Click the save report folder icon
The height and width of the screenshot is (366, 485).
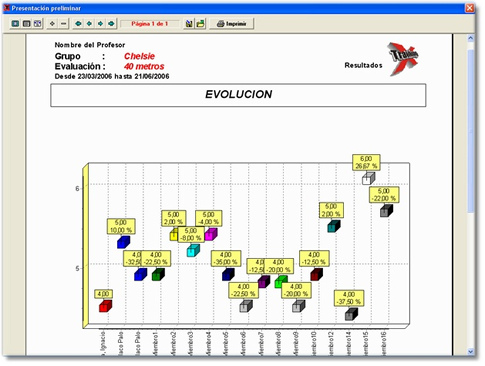point(200,24)
